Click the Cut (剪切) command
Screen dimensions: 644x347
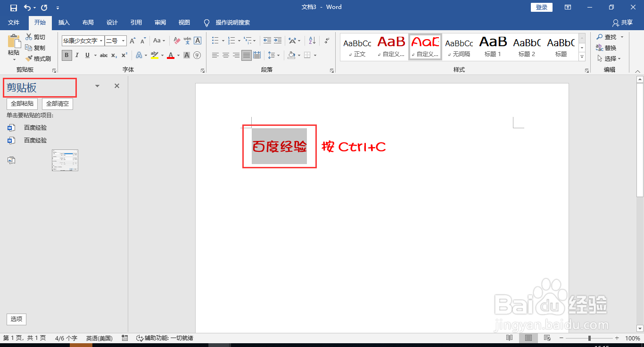36,37
